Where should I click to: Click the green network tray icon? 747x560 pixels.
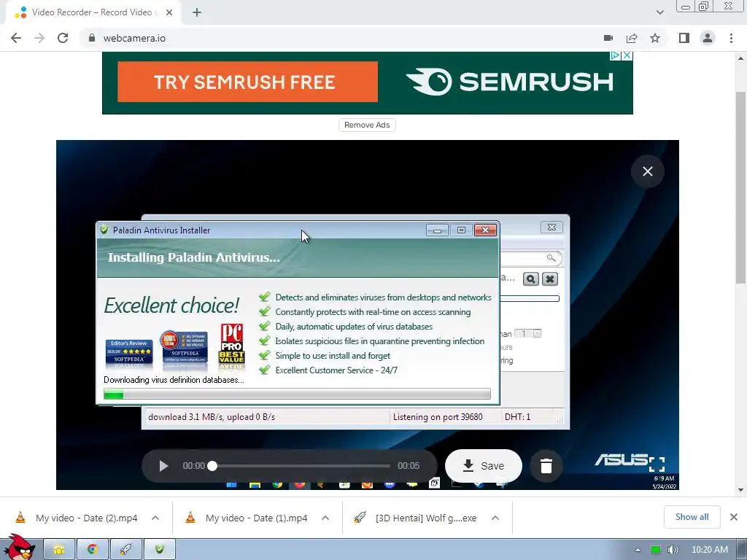[656, 550]
